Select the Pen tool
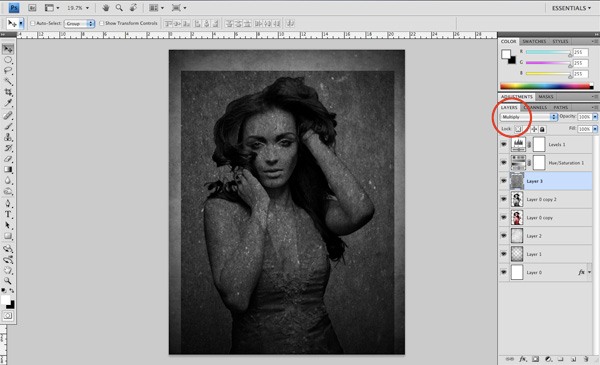The height and width of the screenshot is (365, 600). click(8, 204)
